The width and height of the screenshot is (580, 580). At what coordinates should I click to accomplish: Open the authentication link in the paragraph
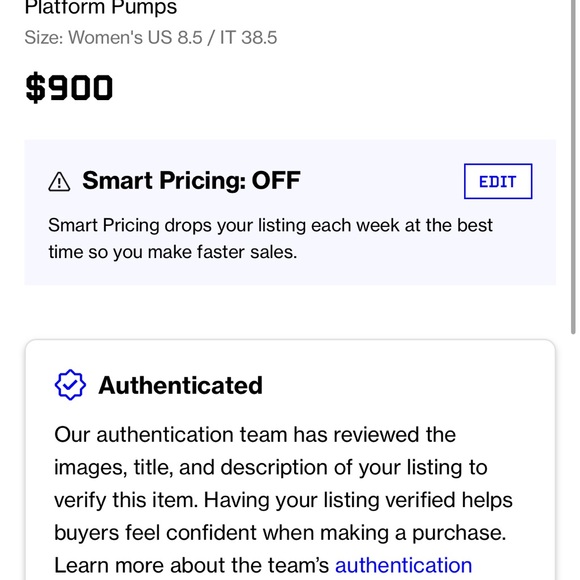click(403, 565)
